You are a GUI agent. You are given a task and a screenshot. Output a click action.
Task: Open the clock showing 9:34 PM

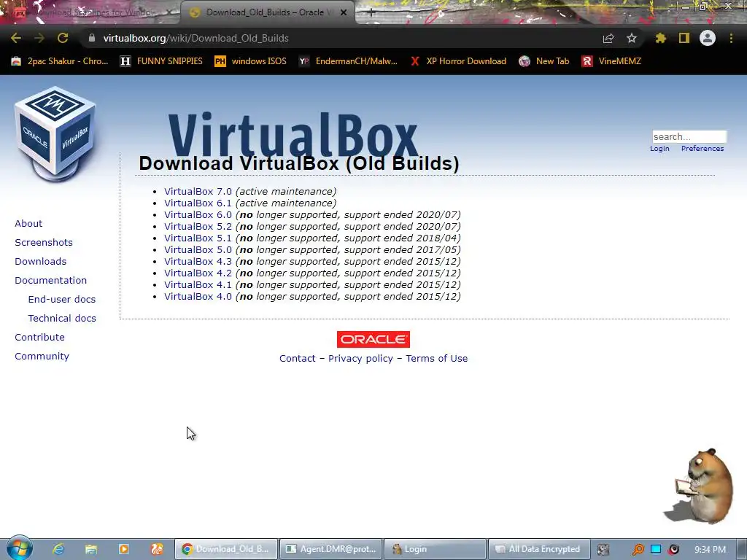710,550
